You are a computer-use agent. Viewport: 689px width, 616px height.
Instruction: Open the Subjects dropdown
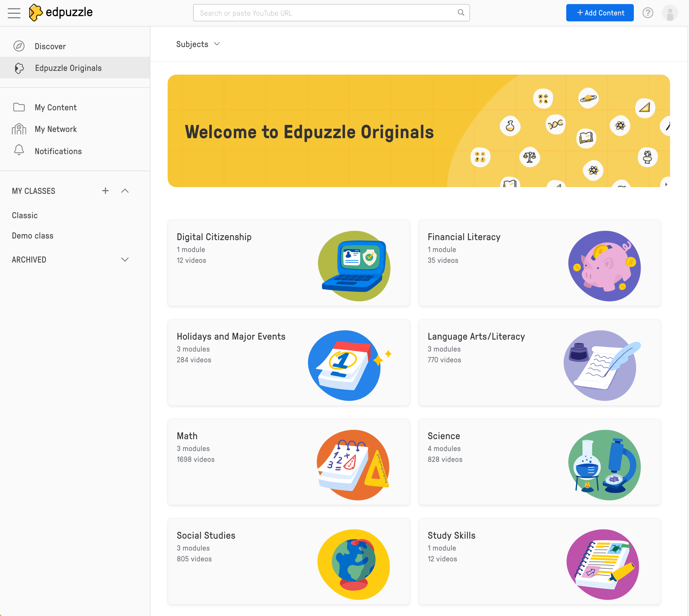click(198, 44)
